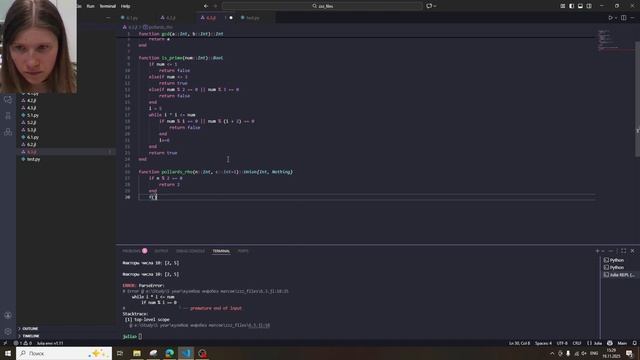Switch to the OUTPUT panel tab
The image size is (640, 360).
161,251
